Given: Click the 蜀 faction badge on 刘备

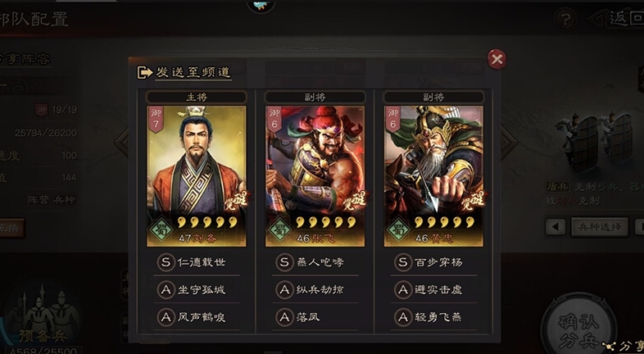Looking at the screenshot, I should click(x=161, y=230).
